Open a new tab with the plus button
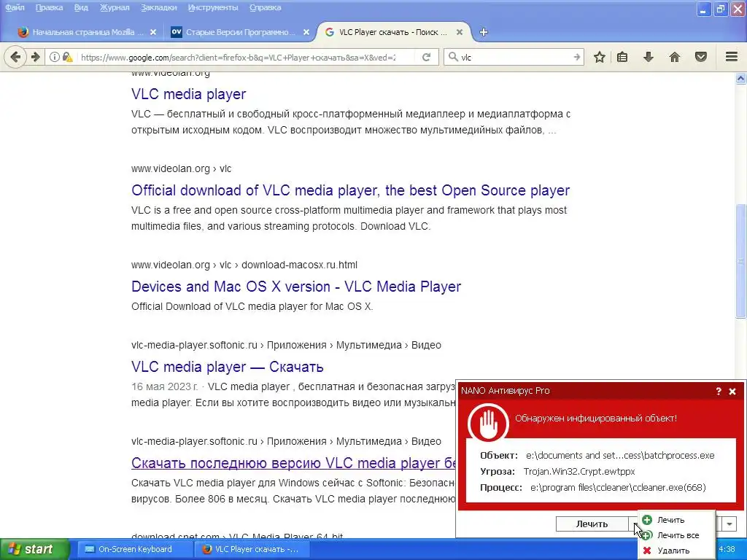Image resolution: width=747 pixels, height=560 pixels. tap(484, 32)
